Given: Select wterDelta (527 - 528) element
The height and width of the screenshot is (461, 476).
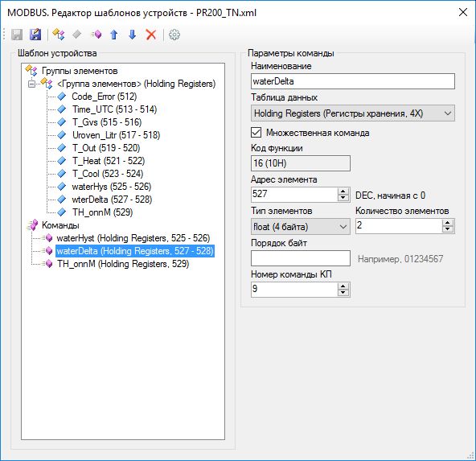Looking at the screenshot, I should [112, 200].
